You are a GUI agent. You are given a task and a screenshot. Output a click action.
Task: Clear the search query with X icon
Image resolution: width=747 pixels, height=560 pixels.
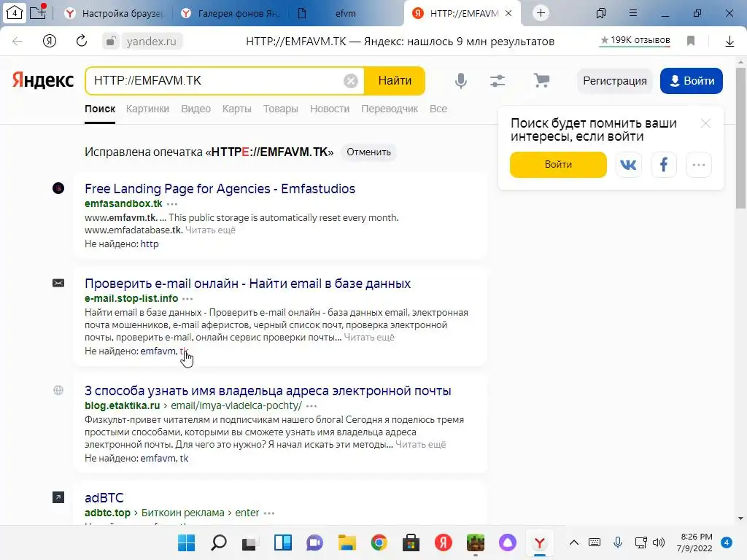tap(351, 81)
